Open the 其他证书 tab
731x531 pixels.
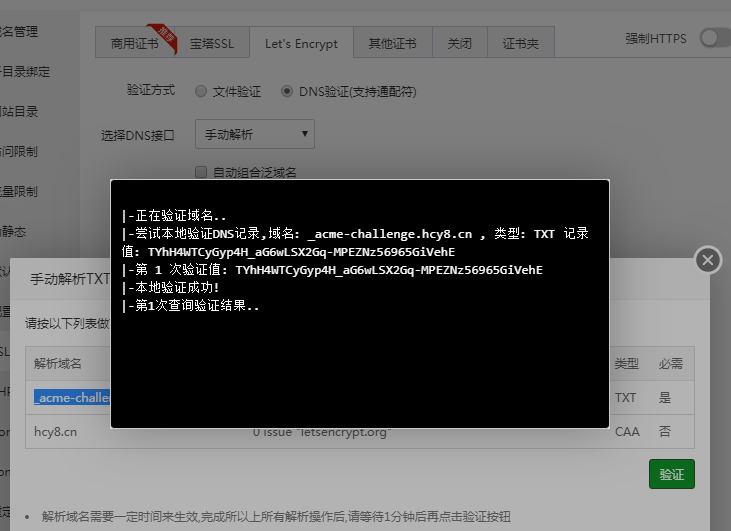393,43
